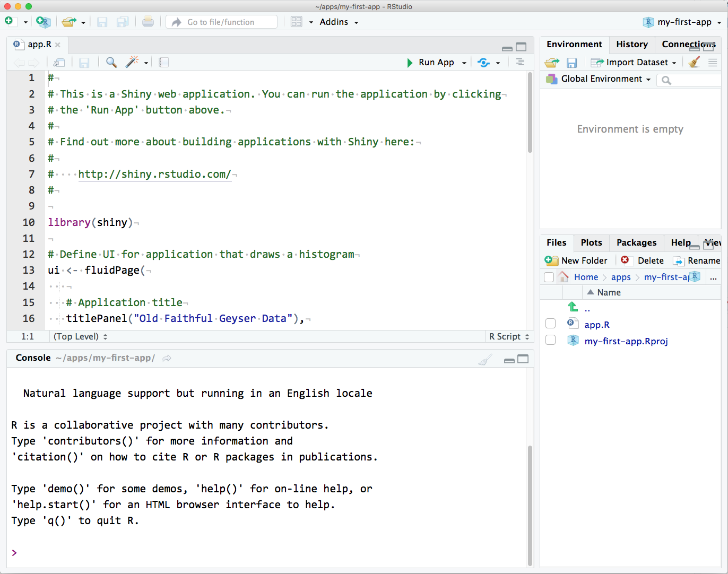Switch to the Help tab
Screen dimensions: 728x574
click(x=681, y=242)
